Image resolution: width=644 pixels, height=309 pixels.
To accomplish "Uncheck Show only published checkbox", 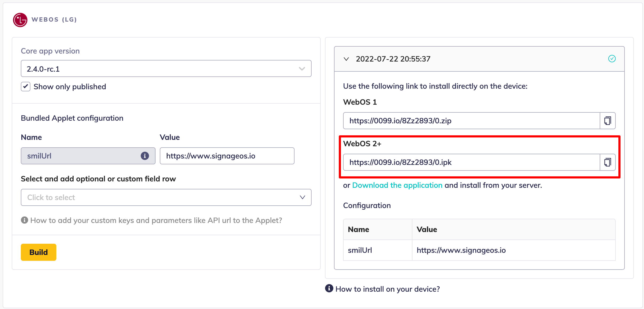I will (26, 87).
